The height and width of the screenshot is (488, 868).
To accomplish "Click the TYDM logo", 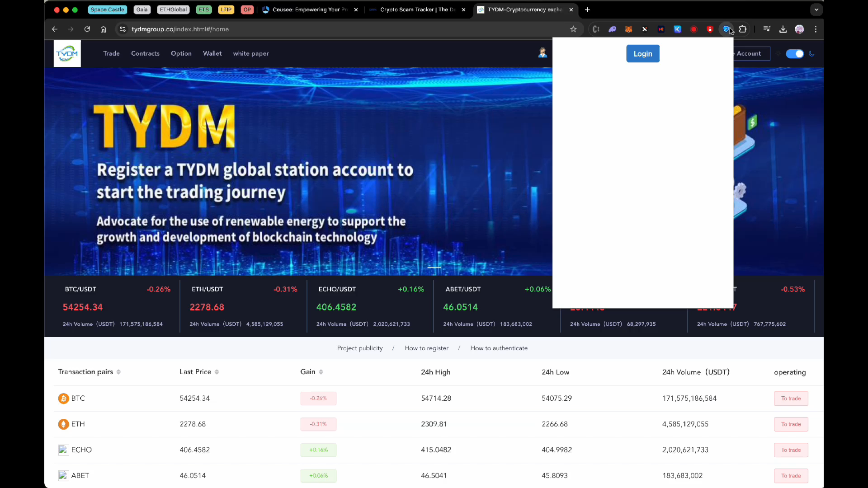I will click(67, 53).
